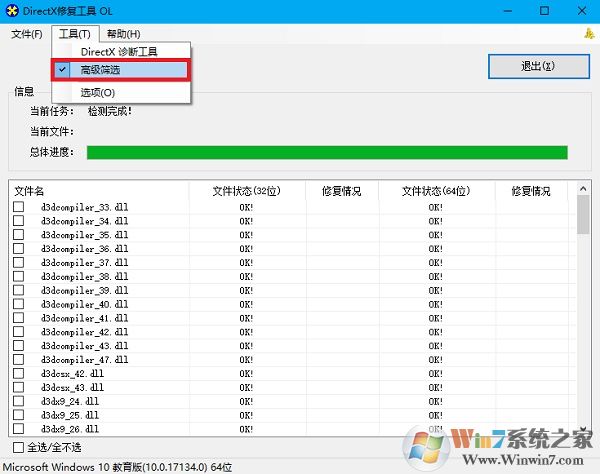This screenshot has width=600, height=474.
Task: Check the d3dx9_24.dll file checkbox
Action: coord(18,401)
